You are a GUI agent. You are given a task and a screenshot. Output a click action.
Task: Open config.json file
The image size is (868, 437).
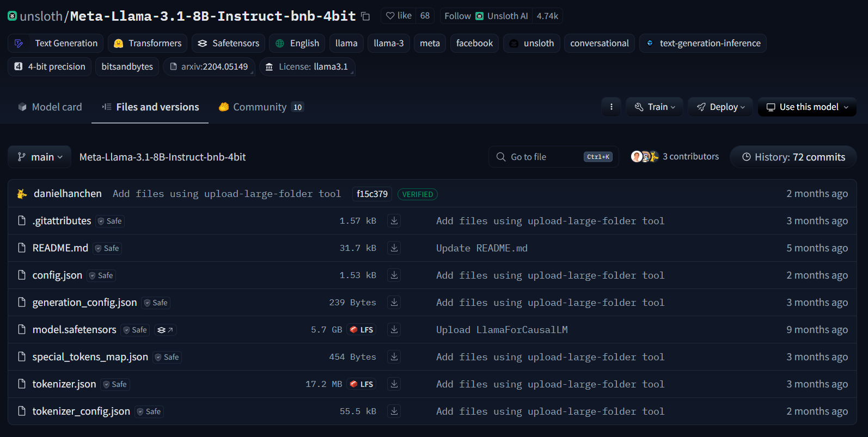[x=57, y=275]
